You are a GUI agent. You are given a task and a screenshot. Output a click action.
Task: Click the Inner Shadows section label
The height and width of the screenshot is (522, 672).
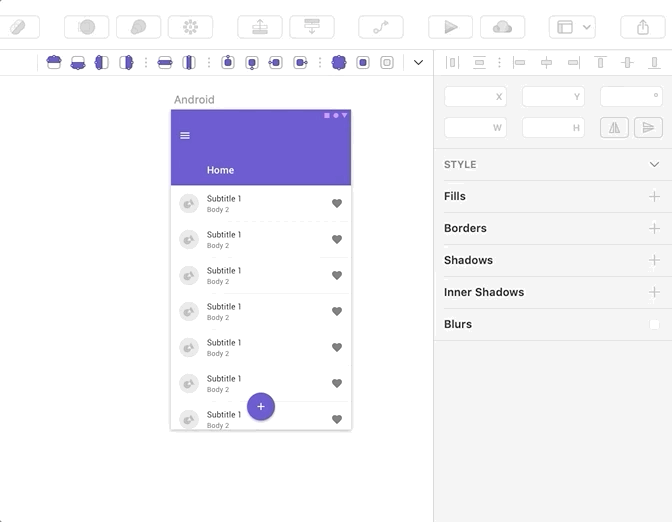pyautogui.click(x=484, y=292)
